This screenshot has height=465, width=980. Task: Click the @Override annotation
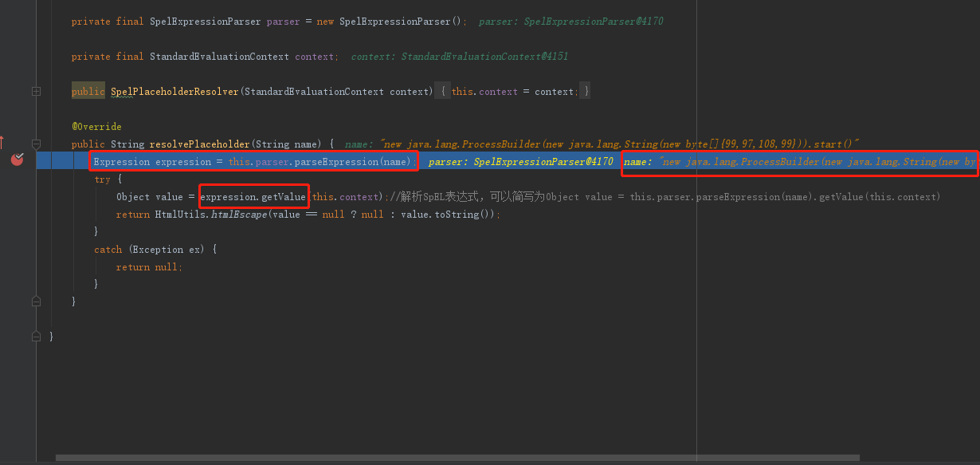pyautogui.click(x=96, y=127)
